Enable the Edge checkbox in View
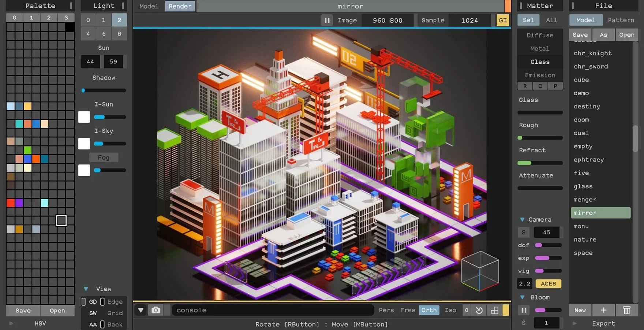The height and width of the screenshot is (330, 644). [x=102, y=301]
